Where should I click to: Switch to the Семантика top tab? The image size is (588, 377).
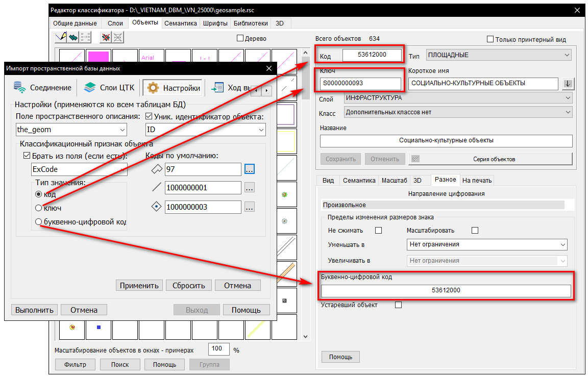tap(181, 23)
